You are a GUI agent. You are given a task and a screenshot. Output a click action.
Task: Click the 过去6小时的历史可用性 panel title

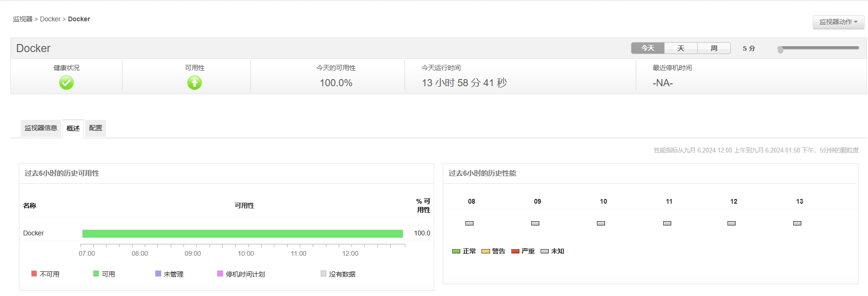62,173
